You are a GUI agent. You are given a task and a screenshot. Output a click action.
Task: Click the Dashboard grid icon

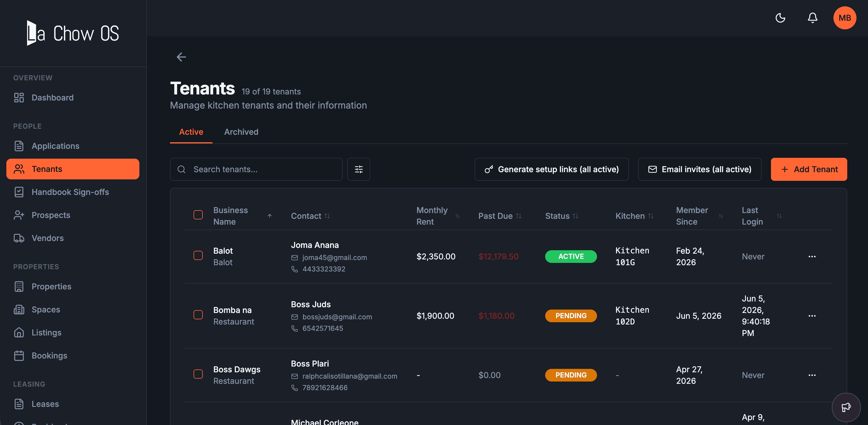(x=19, y=98)
